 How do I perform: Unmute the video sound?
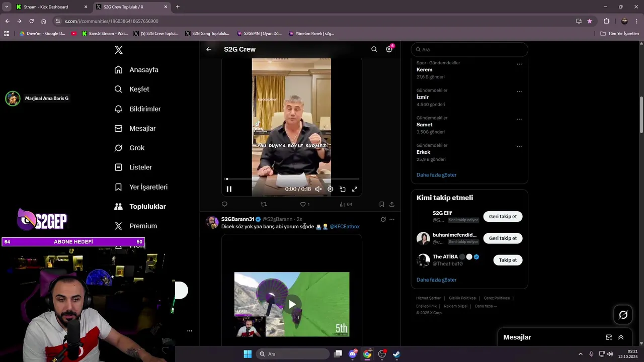[x=318, y=189]
